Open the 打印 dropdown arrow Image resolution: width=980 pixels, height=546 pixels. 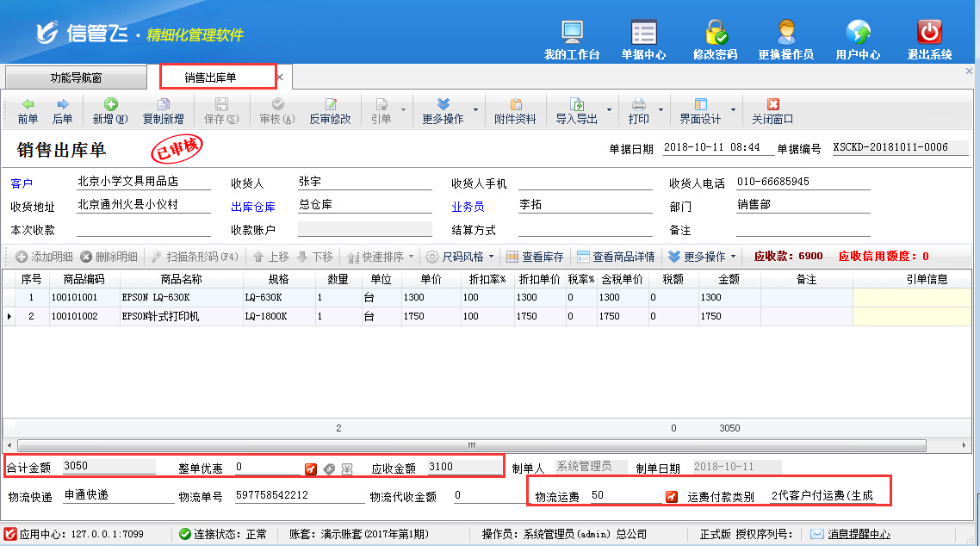coord(661,110)
